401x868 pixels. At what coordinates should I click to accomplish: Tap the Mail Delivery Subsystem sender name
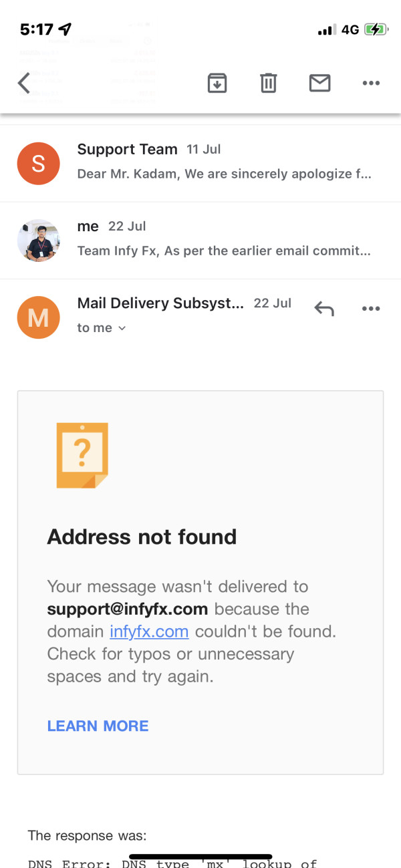click(x=160, y=303)
